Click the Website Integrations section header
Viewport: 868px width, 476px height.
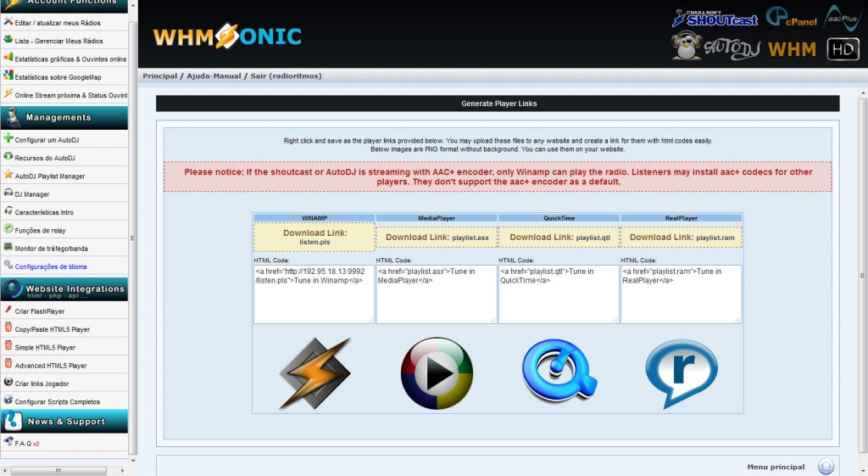click(64, 289)
